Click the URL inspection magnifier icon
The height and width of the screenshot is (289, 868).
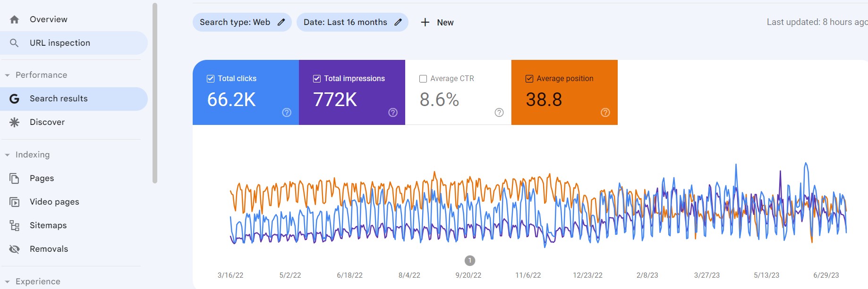[15, 43]
